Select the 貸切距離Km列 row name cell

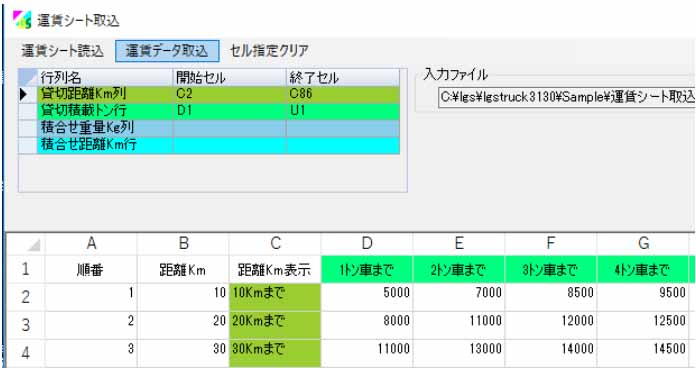pos(105,94)
